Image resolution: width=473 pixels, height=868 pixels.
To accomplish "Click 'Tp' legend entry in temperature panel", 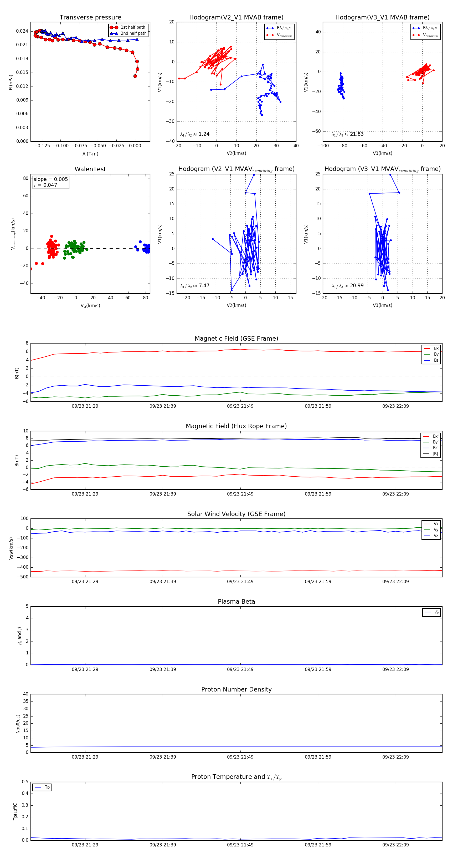I will tap(42, 788).
